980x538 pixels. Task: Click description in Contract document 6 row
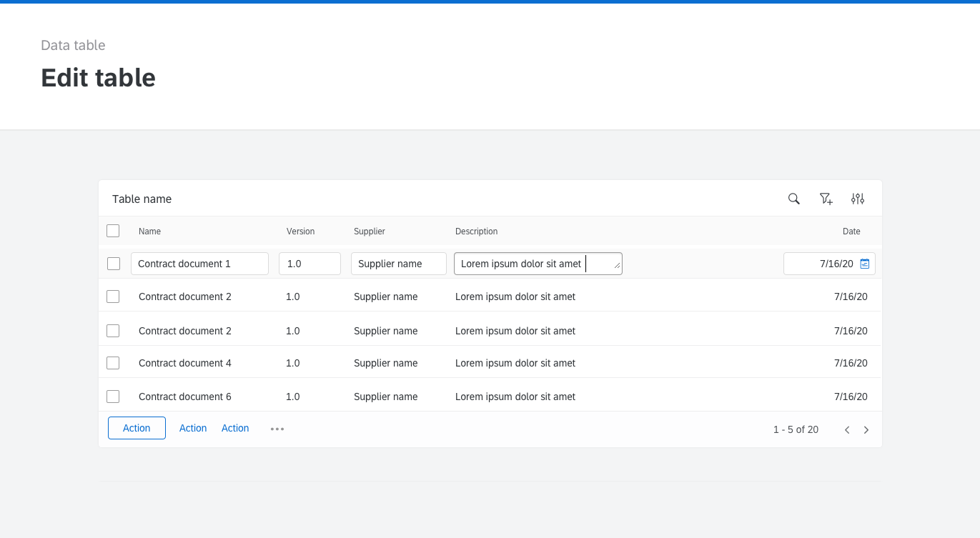[x=515, y=397]
